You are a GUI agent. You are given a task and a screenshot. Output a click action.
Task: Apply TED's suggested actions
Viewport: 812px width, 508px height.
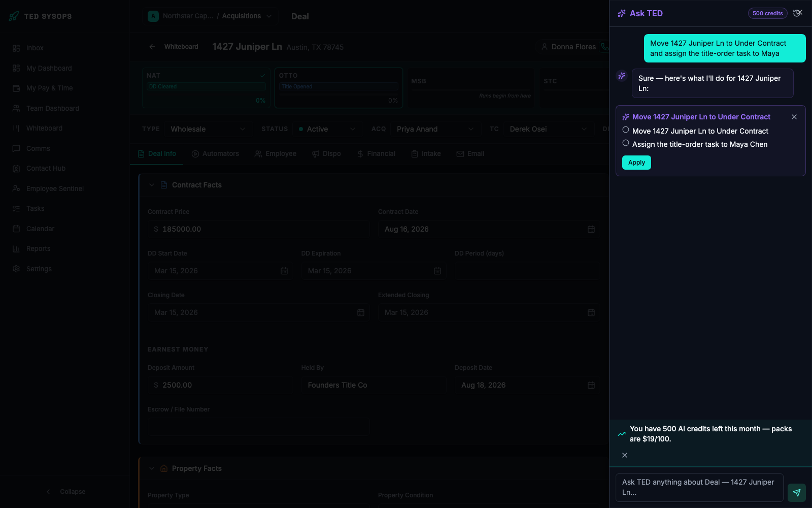pyautogui.click(x=636, y=163)
